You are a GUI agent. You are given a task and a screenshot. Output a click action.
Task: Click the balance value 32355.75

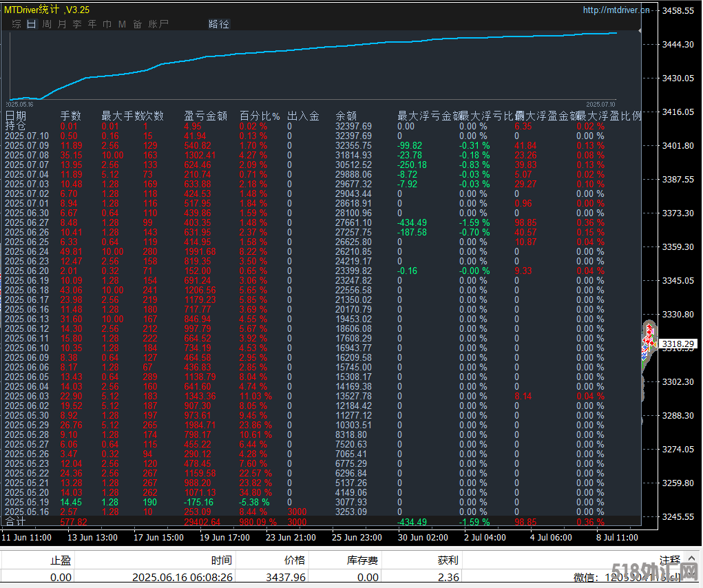tap(353, 146)
